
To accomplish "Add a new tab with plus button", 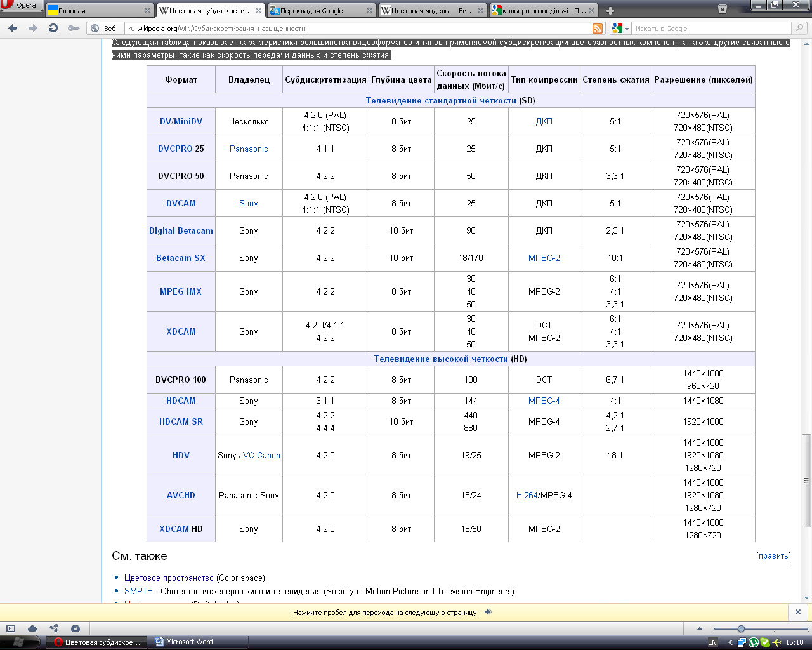I will click(x=610, y=11).
